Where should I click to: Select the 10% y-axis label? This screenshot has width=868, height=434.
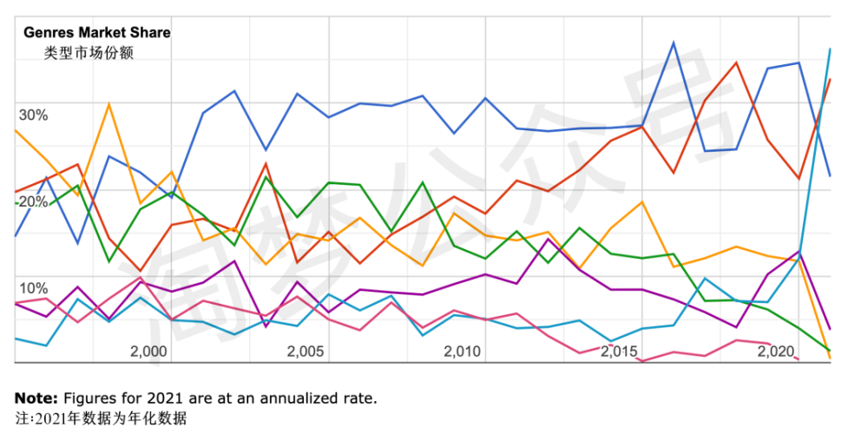(33, 288)
